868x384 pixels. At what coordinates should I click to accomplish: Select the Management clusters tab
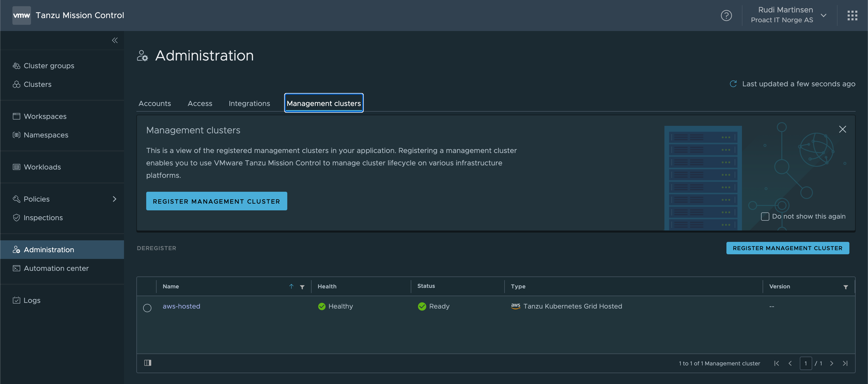click(323, 103)
